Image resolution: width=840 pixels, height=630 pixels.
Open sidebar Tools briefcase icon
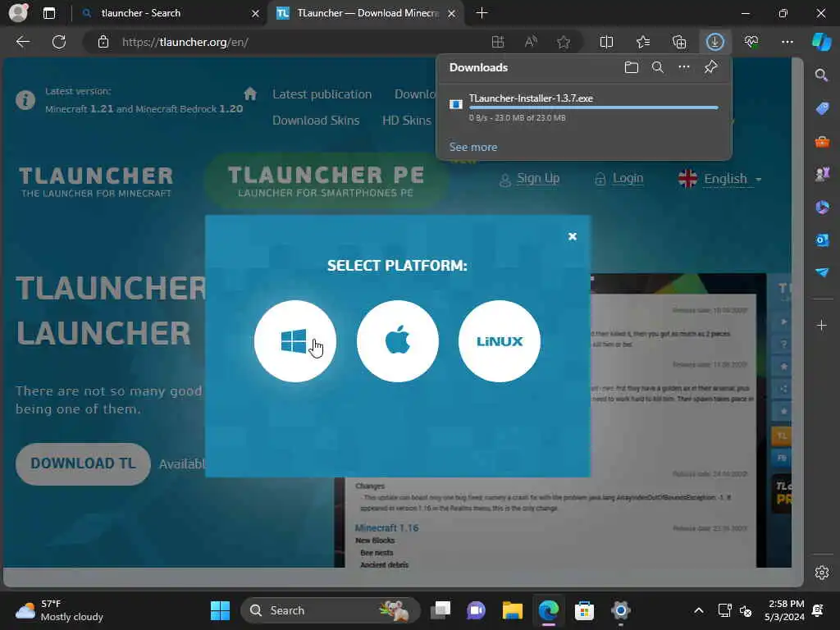(822, 141)
